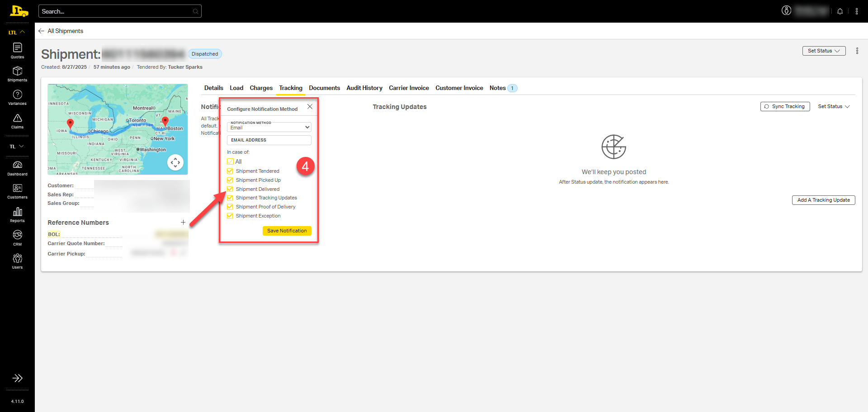Go to Shipments in the sidebar

pyautogui.click(x=17, y=74)
